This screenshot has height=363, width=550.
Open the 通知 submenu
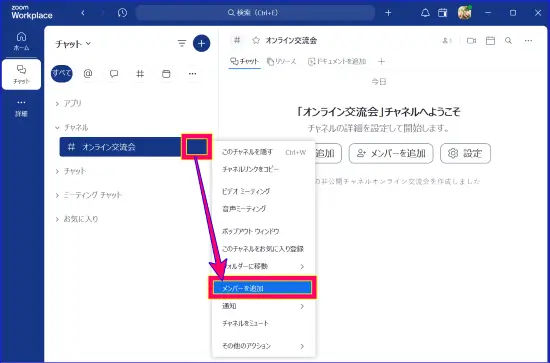click(264, 306)
